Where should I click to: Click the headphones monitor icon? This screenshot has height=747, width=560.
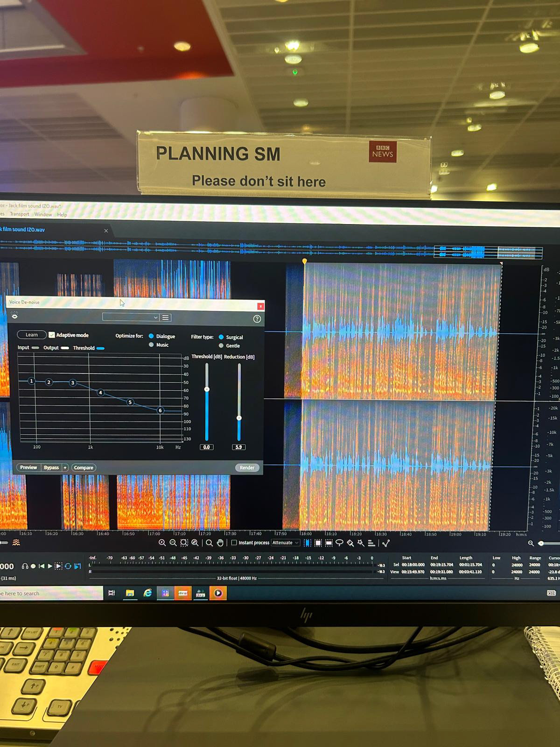point(25,566)
